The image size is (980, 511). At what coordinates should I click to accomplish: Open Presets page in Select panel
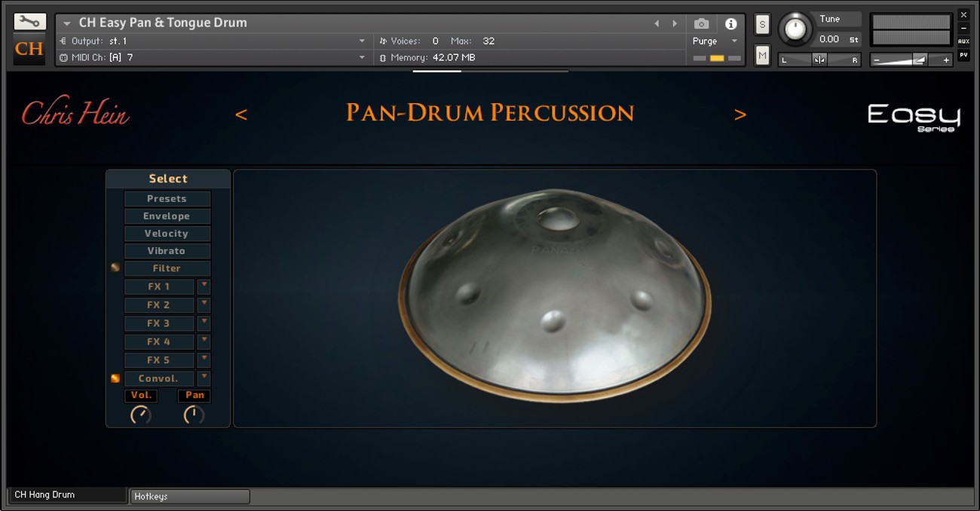click(x=167, y=199)
